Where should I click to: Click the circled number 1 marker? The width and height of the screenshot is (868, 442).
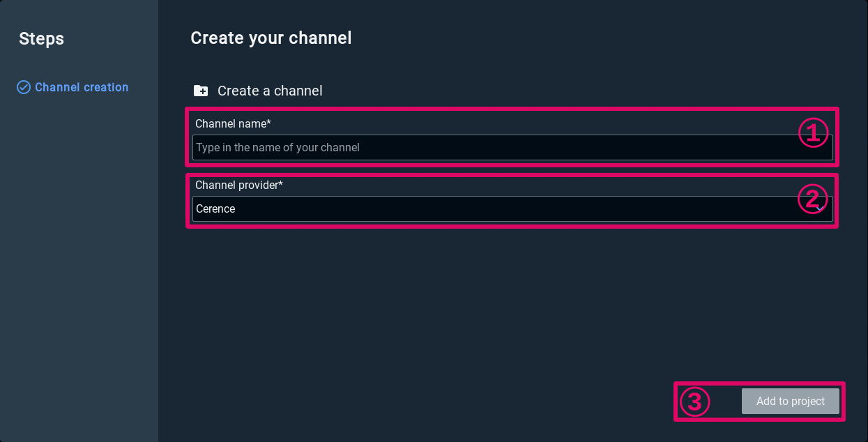[x=812, y=132]
